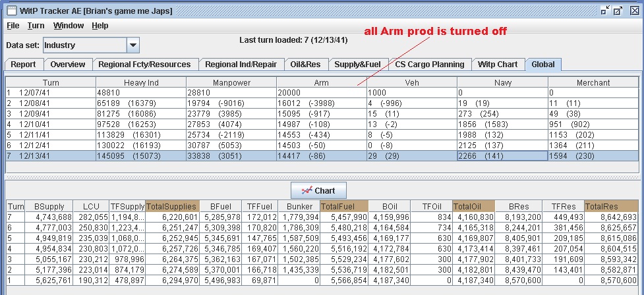
Task: Click TotalSupplies value 6,220,601
Action: pyautogui.click(x=173, y=217)
